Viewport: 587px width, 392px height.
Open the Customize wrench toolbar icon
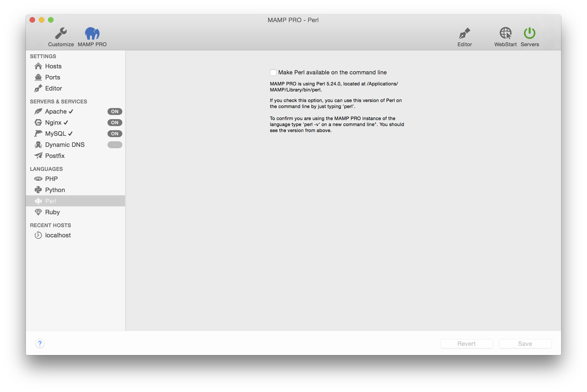coord(61,33)
